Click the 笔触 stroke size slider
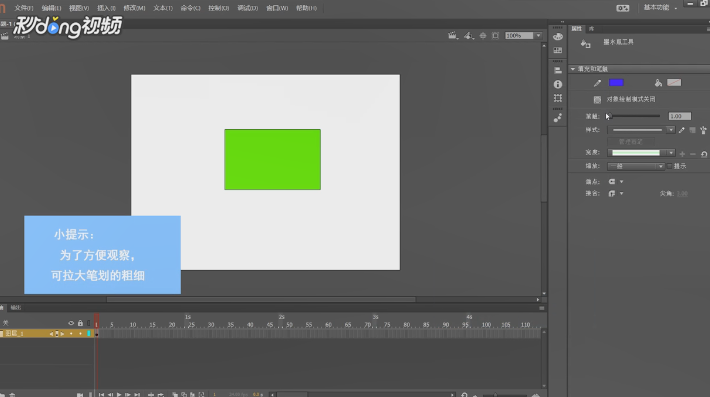The height and width of the screenshot is (397, 710). [x=633, y=116]
